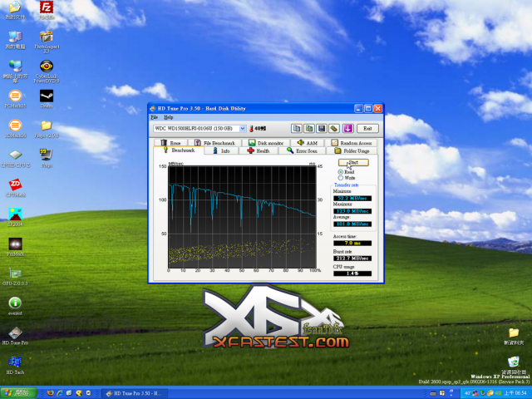Click the taskbar clock

pos(515,393)
